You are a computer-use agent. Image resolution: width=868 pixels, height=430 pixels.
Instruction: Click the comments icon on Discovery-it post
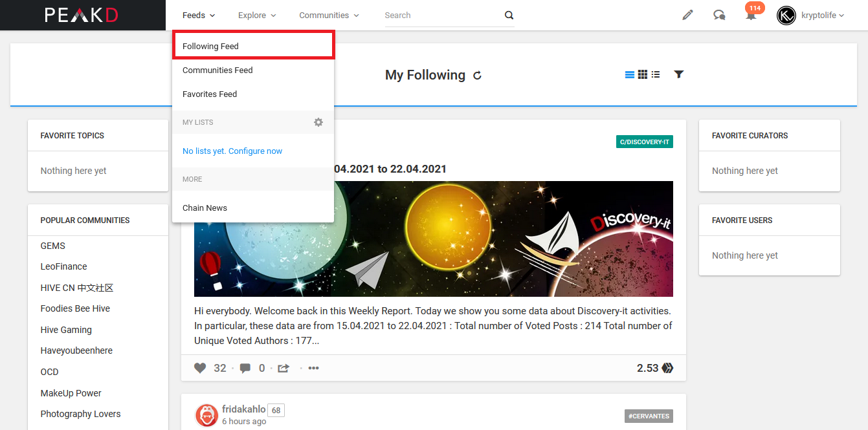pyautogui.click(x=245, y=368)
